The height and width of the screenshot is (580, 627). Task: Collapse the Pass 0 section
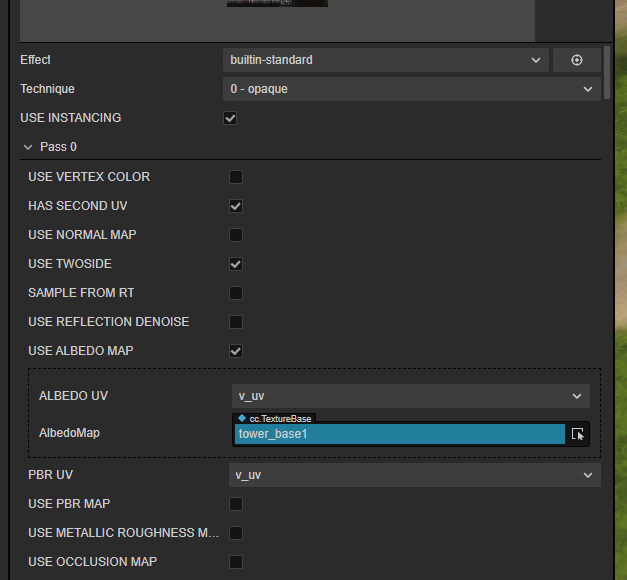point(28,147)
